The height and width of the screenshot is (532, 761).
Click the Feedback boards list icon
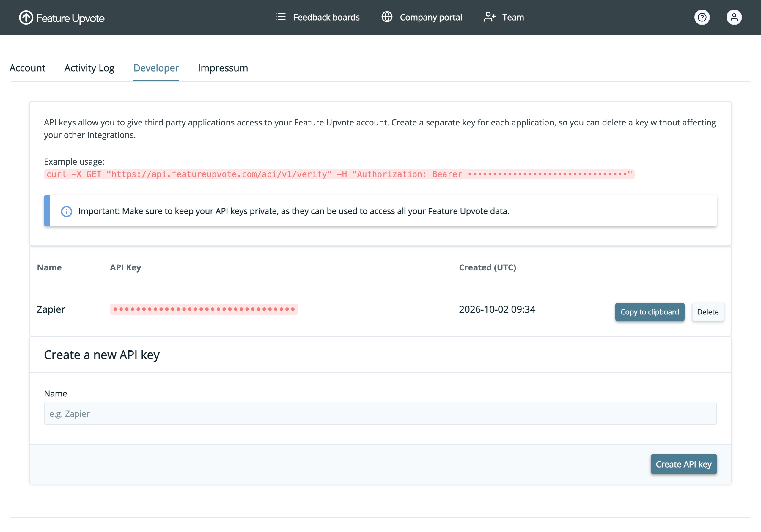click(280, 17)
